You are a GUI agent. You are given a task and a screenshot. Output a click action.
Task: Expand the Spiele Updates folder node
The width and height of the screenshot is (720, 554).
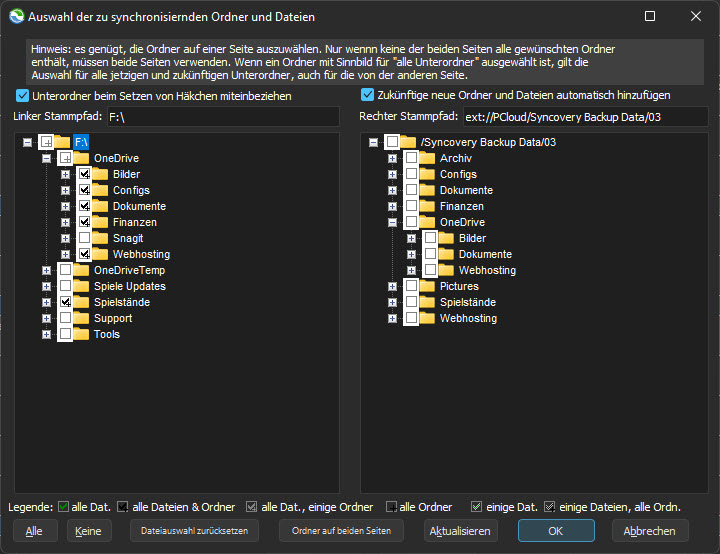pyautogui.click(x=47, y=286)
